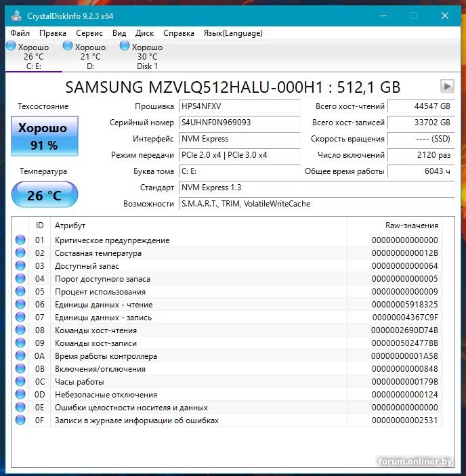Click status orb of attribute 05

20,291
